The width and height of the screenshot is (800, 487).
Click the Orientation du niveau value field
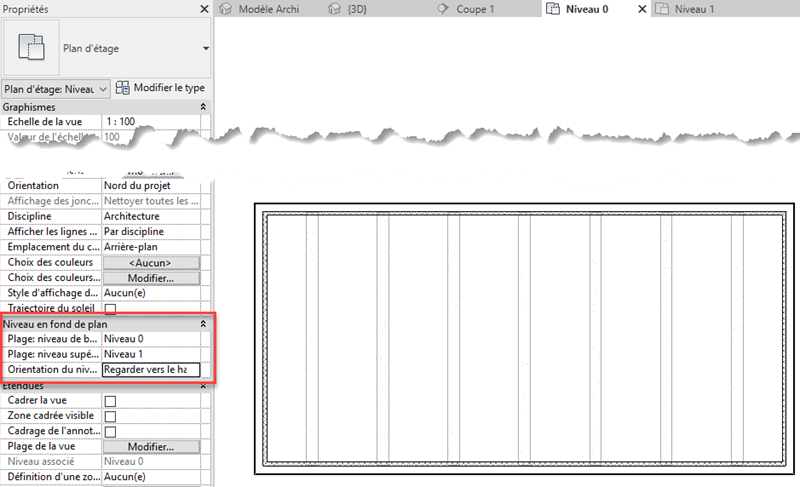(151, 369)
